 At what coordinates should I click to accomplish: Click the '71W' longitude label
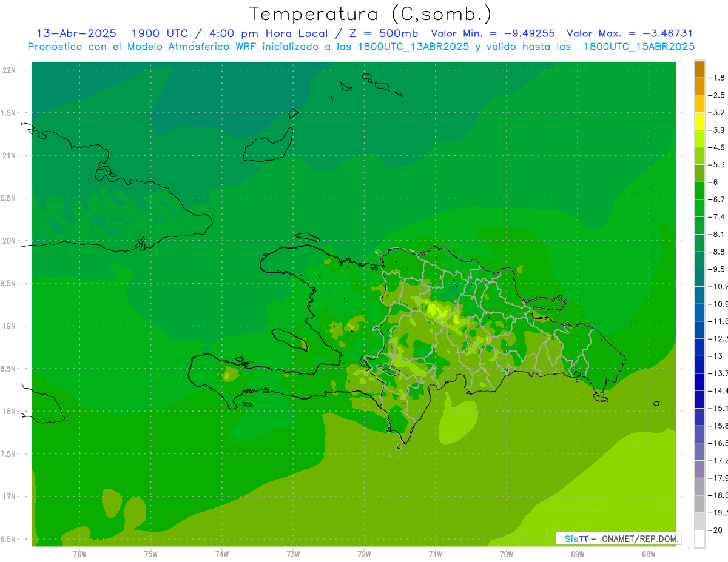click(435, 554)
